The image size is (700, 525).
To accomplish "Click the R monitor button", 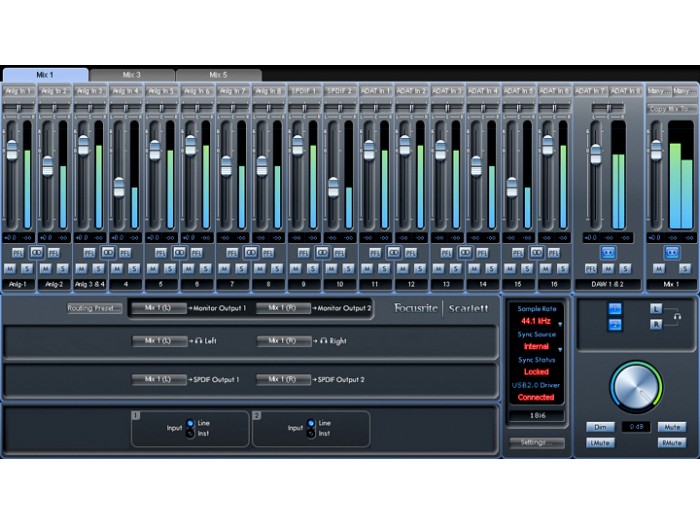I will pyautogui.click(x=656, y=325).
